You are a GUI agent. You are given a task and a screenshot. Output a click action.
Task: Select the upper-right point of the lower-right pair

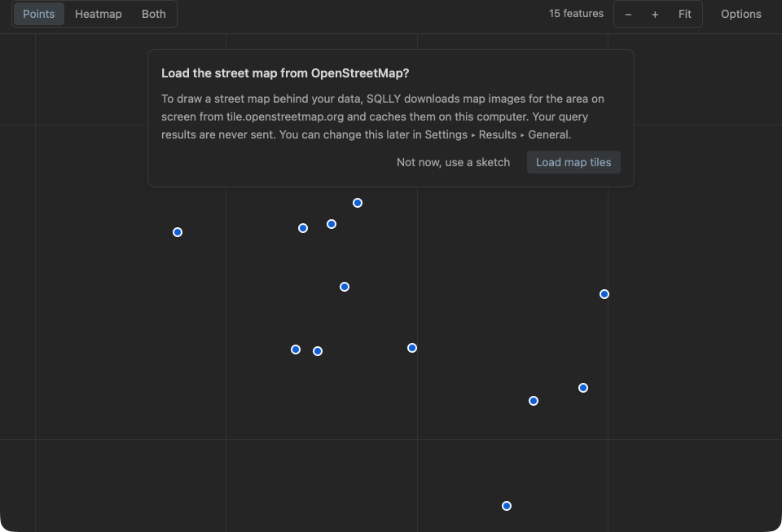coord(583,388)
